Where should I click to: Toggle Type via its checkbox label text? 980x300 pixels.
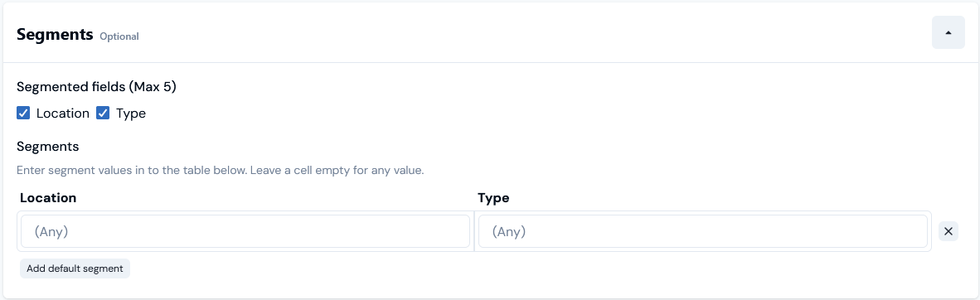131,114
